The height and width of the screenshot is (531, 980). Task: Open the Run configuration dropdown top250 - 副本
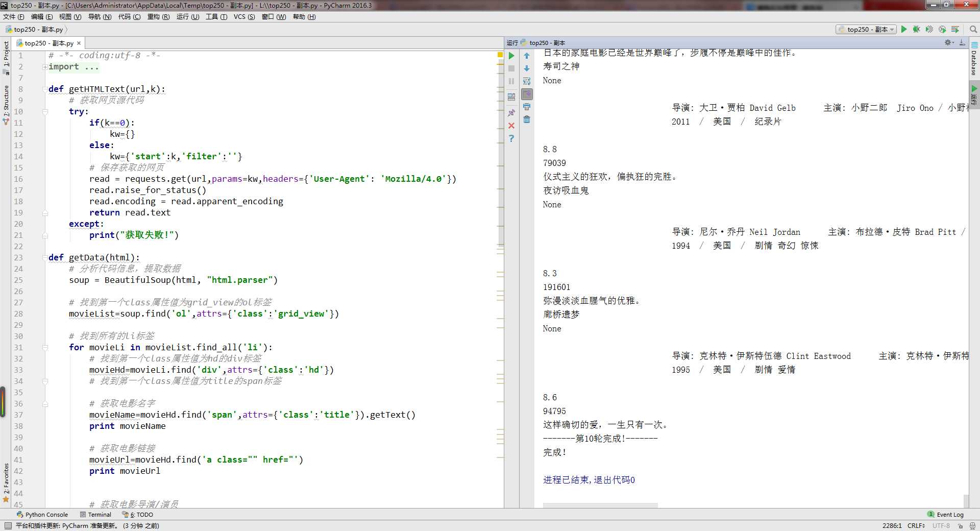pyautogui.click(x=866, y=30)
